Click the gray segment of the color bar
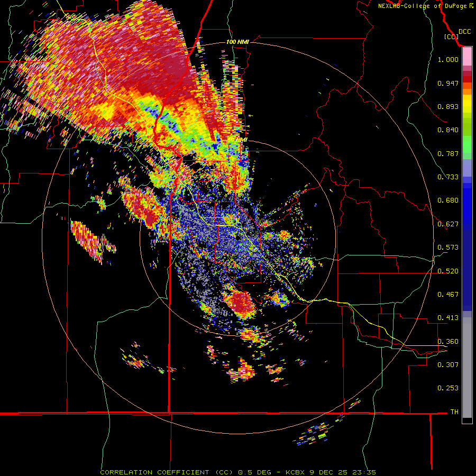Image resolution: width=476 pixels, height=476 pixels. [x=467, y=368]
